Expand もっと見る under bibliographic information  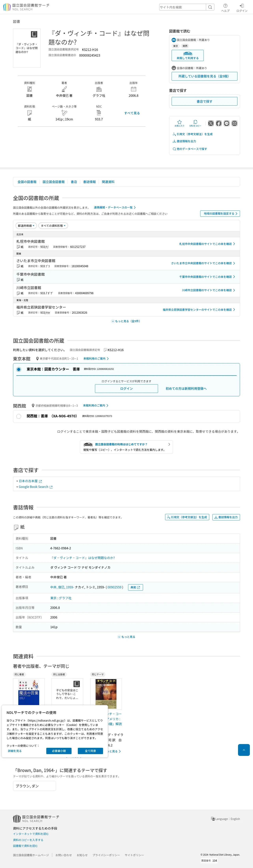(126, 637)
